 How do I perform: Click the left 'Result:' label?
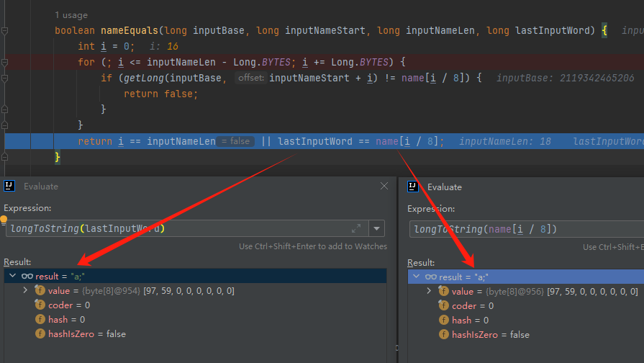click(17, 262)
